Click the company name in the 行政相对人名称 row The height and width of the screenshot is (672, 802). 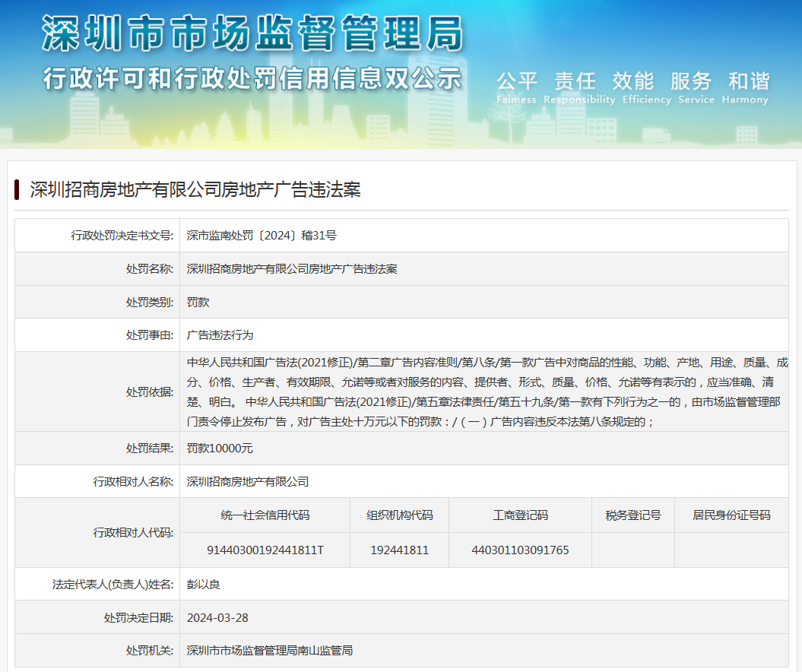(248, 482)
